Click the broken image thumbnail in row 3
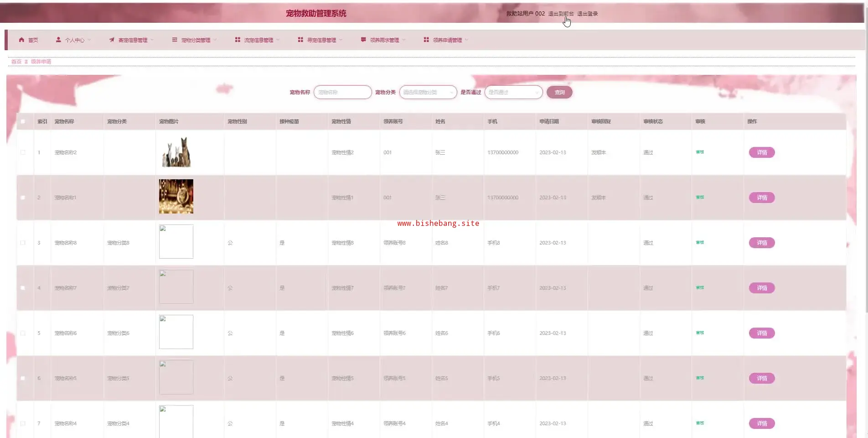 tap(176, 241)
